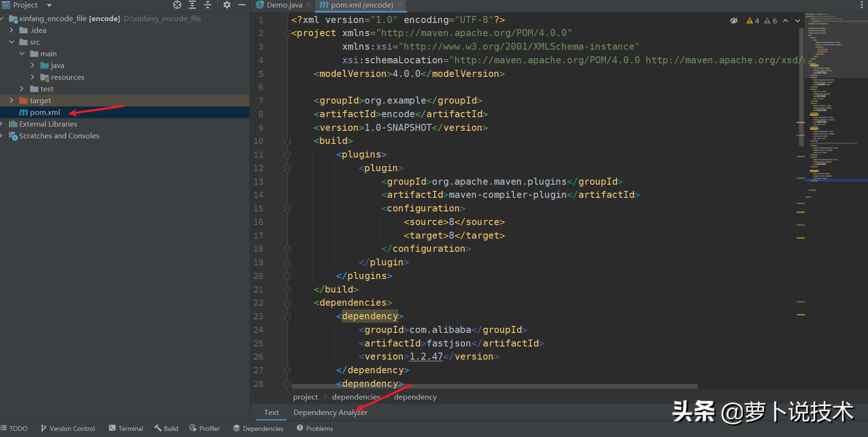Switch to the Dependency Analyzer tab
Image resolution: width=868 pixels, height=437 pixels.
(330, 412)
